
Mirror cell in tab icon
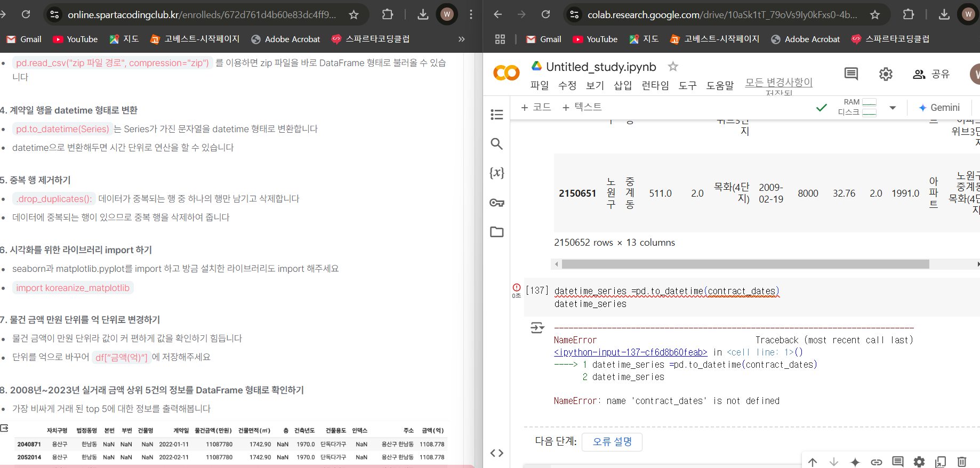point(941,462)
